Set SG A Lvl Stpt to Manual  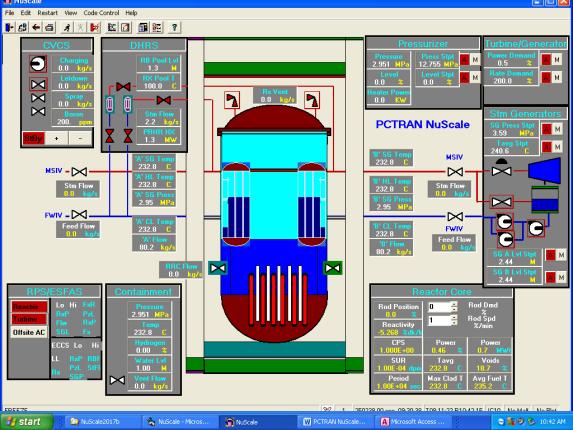pos(562,255)
